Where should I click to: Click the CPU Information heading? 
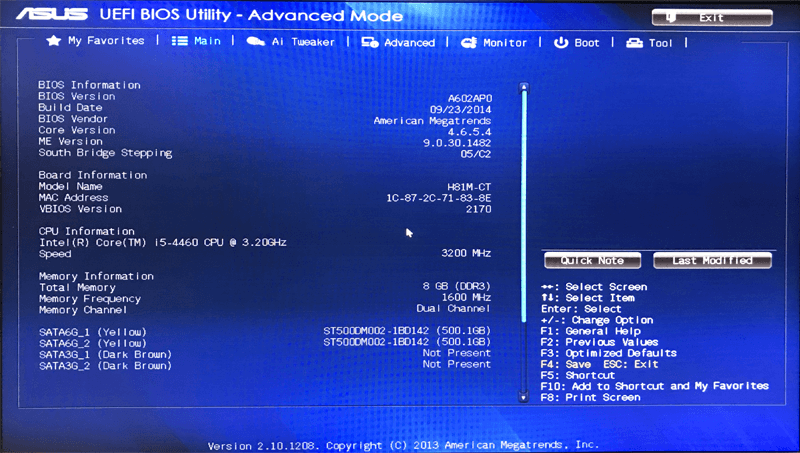tap(87, 231)
